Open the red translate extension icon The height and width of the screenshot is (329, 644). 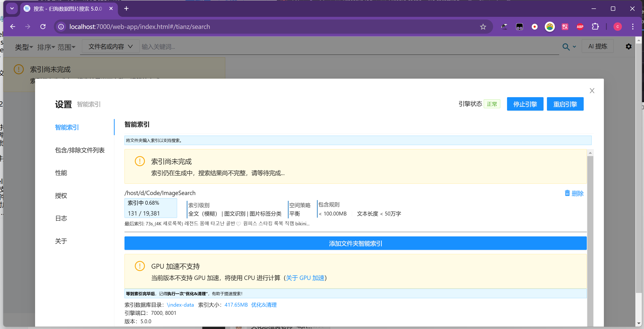coord(565,26)
